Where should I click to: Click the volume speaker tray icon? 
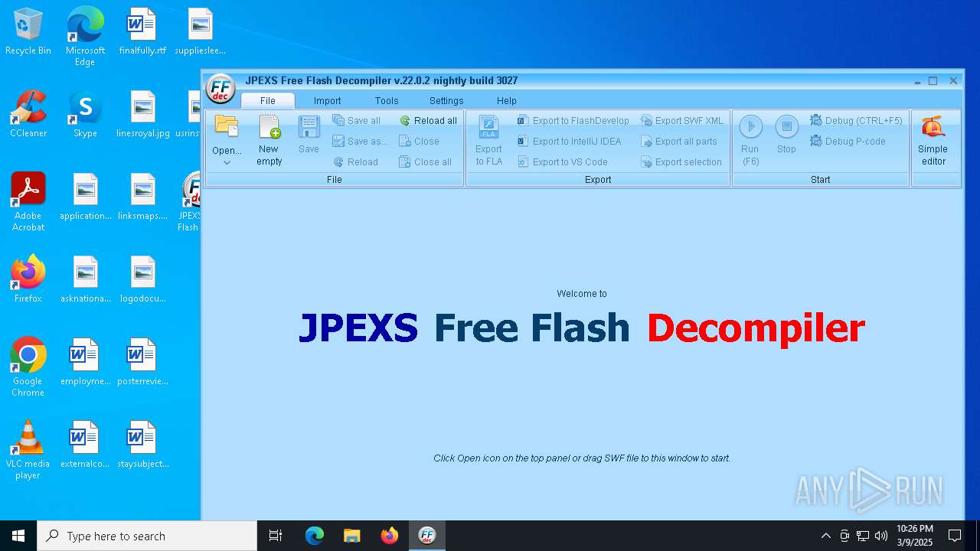881,536
